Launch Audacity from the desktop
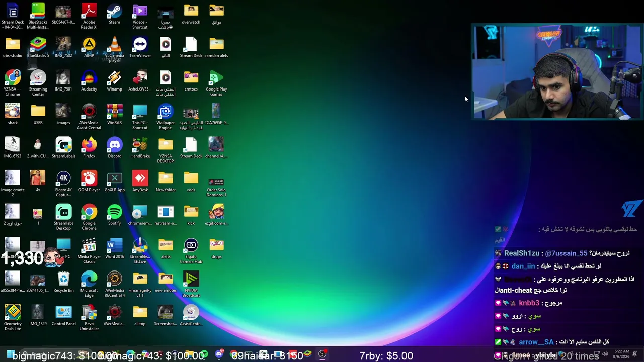This screenshot has width=644, height=362. [89, 81]
